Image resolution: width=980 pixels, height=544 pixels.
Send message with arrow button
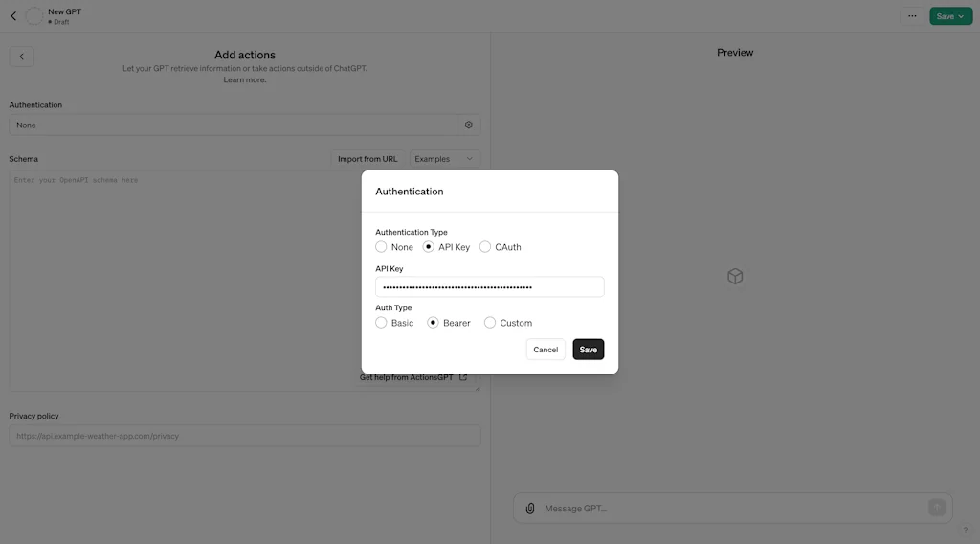click(936, 508)
